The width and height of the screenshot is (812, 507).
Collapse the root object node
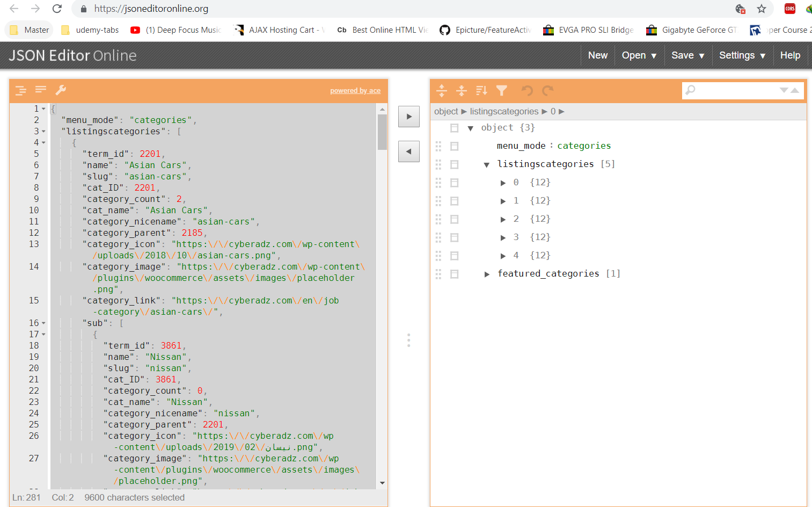pos(471,128)
